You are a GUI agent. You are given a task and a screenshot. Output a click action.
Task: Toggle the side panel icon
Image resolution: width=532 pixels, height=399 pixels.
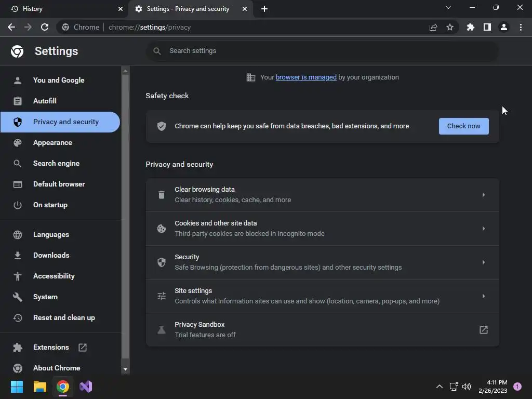click(x=487, y=27)
